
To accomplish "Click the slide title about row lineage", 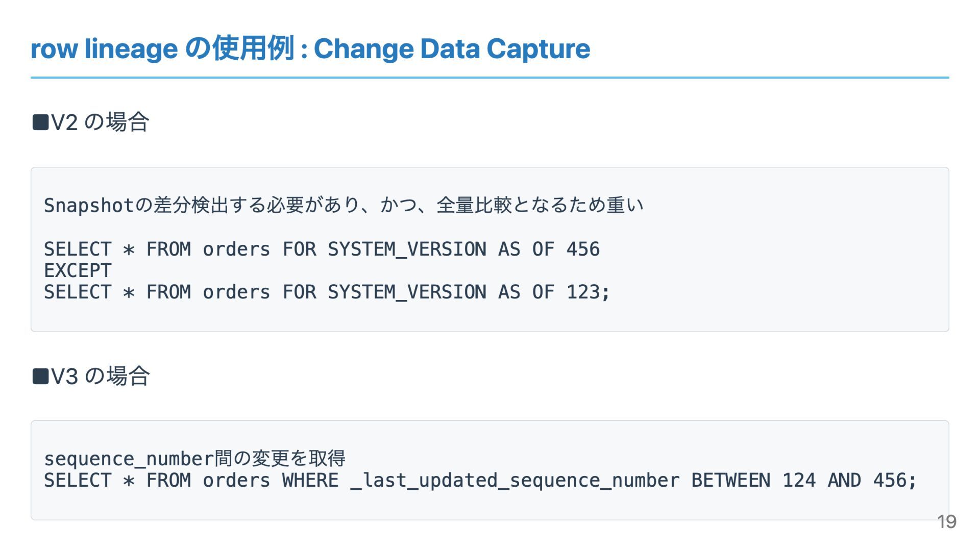I will click(310, 49).
